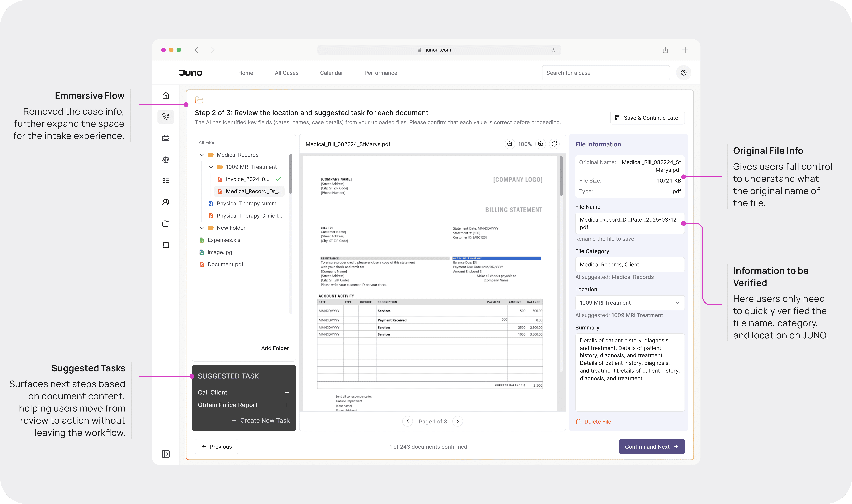Viewport: 852px width, 504px height.
Task: Collapse the Medical Records folder
Action: tap(202, 155)
